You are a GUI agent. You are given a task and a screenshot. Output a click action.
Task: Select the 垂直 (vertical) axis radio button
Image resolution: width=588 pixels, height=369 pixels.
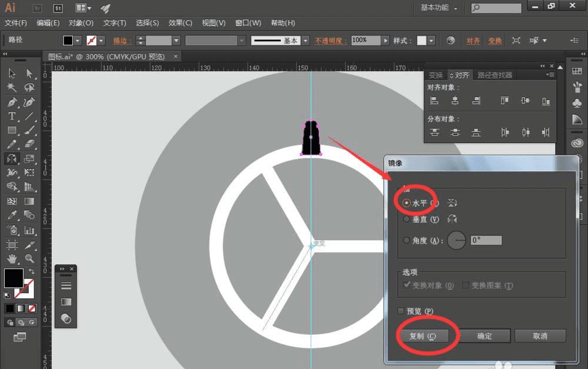[x=406, y=220]
